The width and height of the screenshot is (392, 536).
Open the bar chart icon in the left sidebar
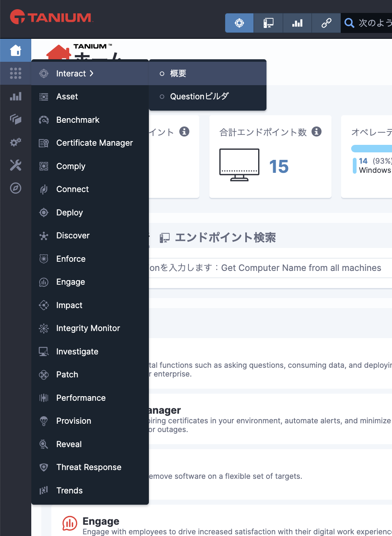15,96
